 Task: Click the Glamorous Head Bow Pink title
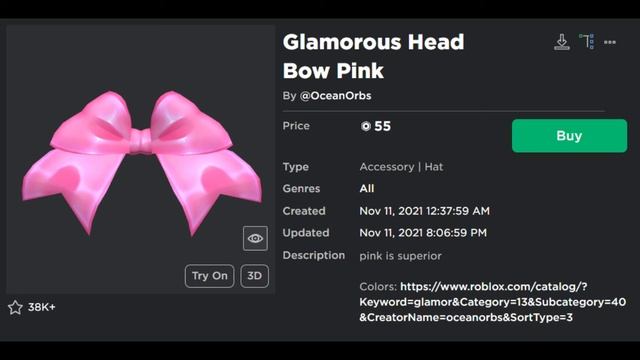(x=373, y=56)
